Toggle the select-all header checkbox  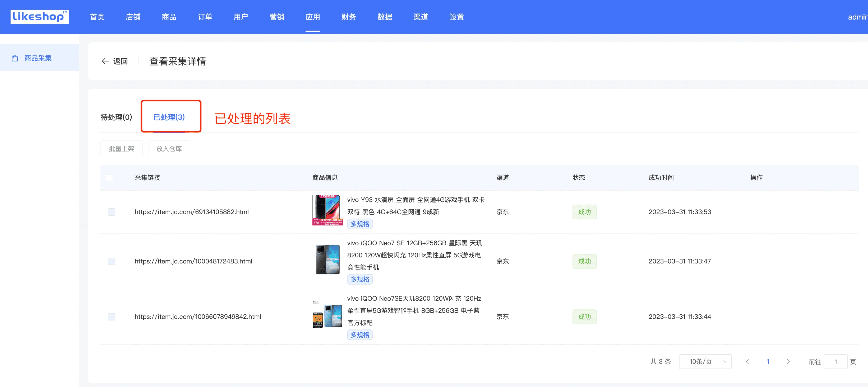click(109, 178)
